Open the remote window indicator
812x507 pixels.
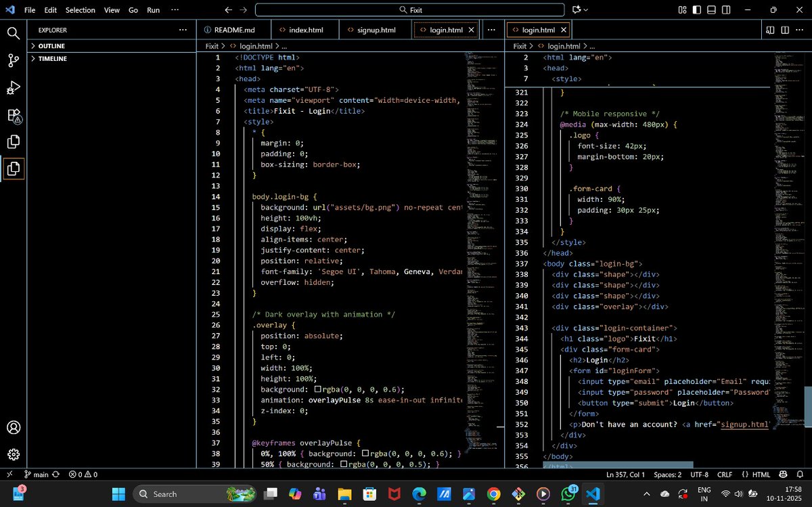[x=9, y=475]
